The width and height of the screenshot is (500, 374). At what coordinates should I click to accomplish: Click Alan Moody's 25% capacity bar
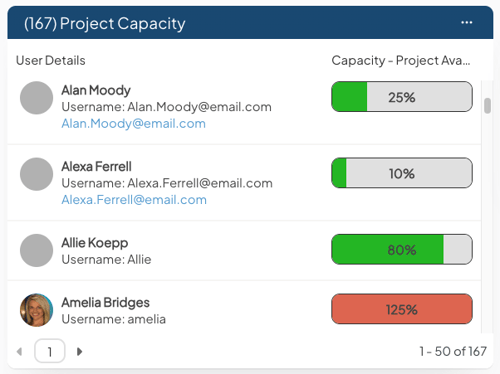click(x=402, y=97)
